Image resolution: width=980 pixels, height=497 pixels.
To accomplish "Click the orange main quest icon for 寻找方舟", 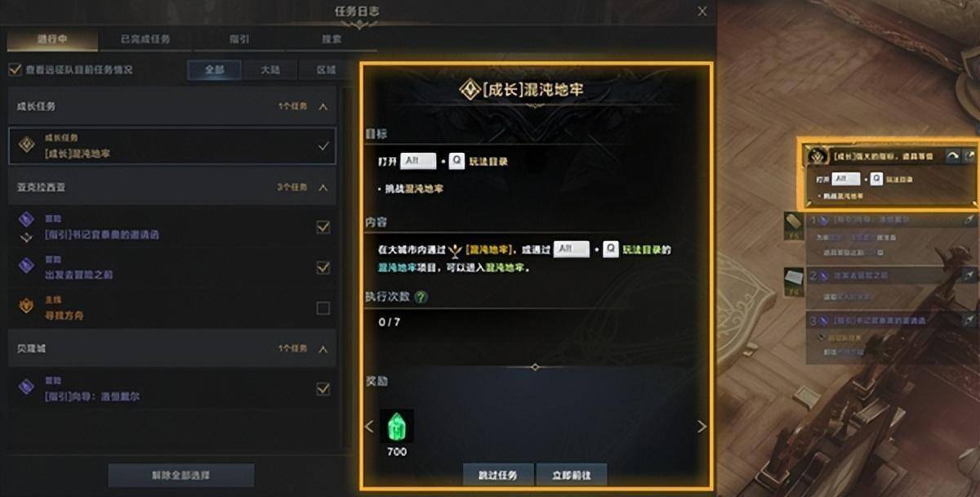I will coord(27,307).
